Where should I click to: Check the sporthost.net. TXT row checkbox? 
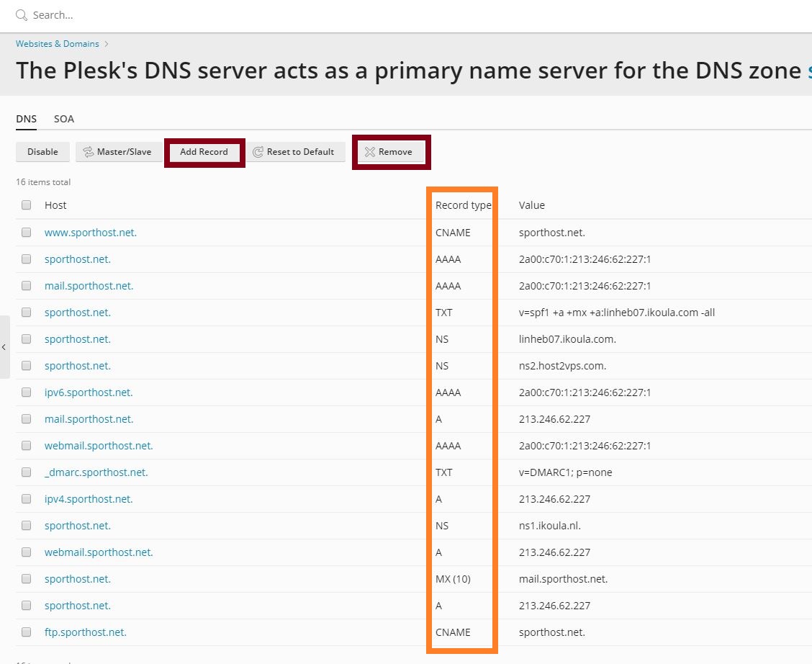click(x=27, y=313)
